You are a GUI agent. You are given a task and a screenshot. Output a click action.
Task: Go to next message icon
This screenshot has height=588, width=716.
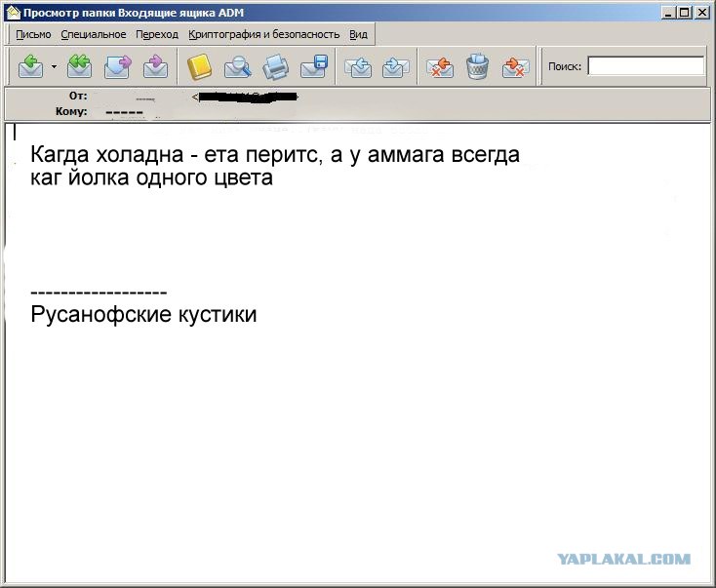click(x=395, y=66)
